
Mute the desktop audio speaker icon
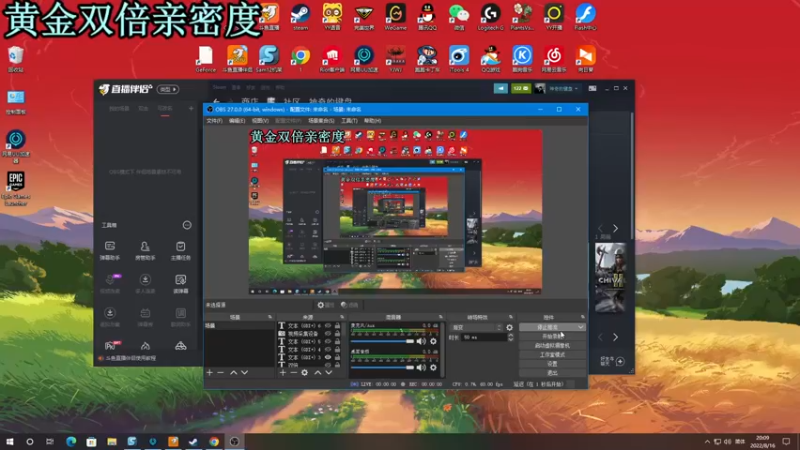click(x=421, y=367)
